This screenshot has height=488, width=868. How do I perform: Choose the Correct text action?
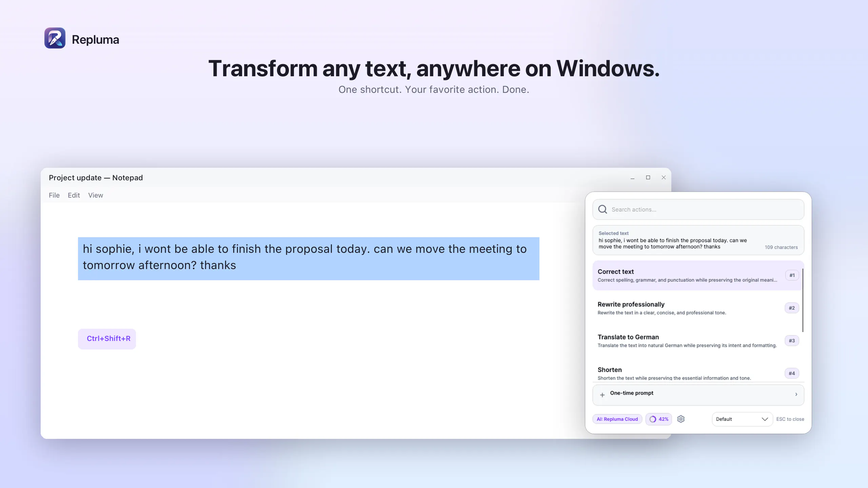click(x=698, y=276)
